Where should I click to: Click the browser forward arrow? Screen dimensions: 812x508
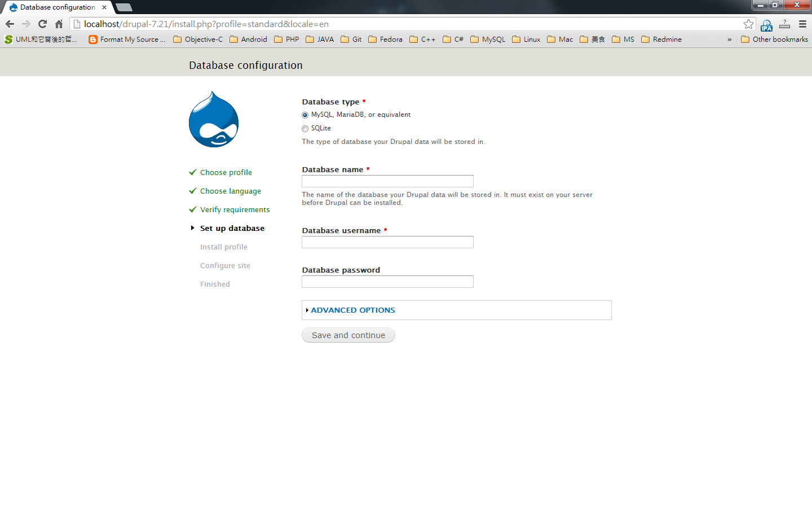click(26, 24)
